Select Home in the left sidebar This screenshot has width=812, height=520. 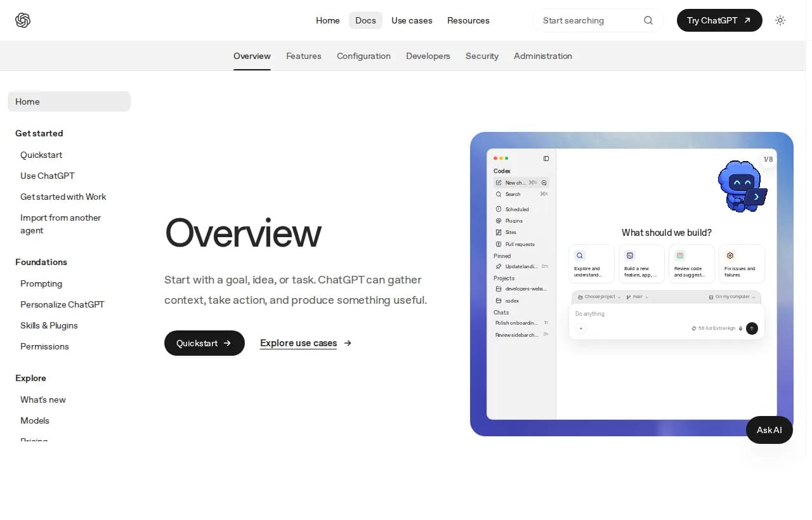(x=69, y=101)
